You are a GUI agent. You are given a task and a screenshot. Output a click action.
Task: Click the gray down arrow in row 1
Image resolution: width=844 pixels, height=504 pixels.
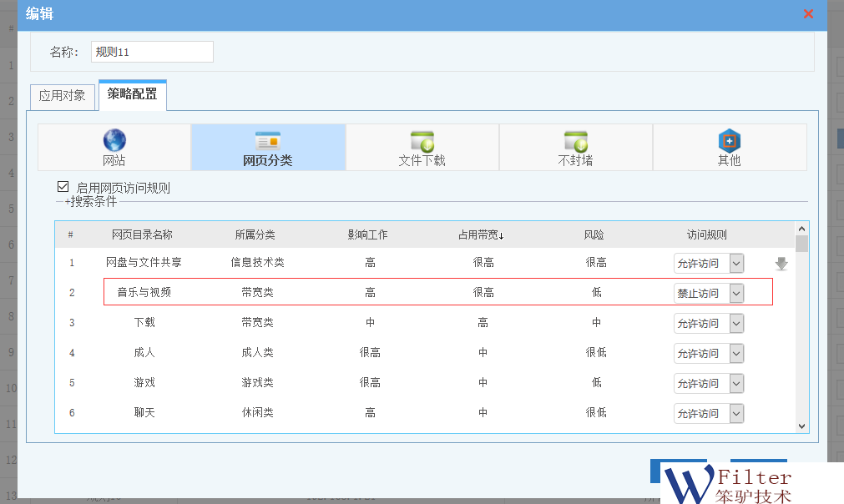coord(781,264)
